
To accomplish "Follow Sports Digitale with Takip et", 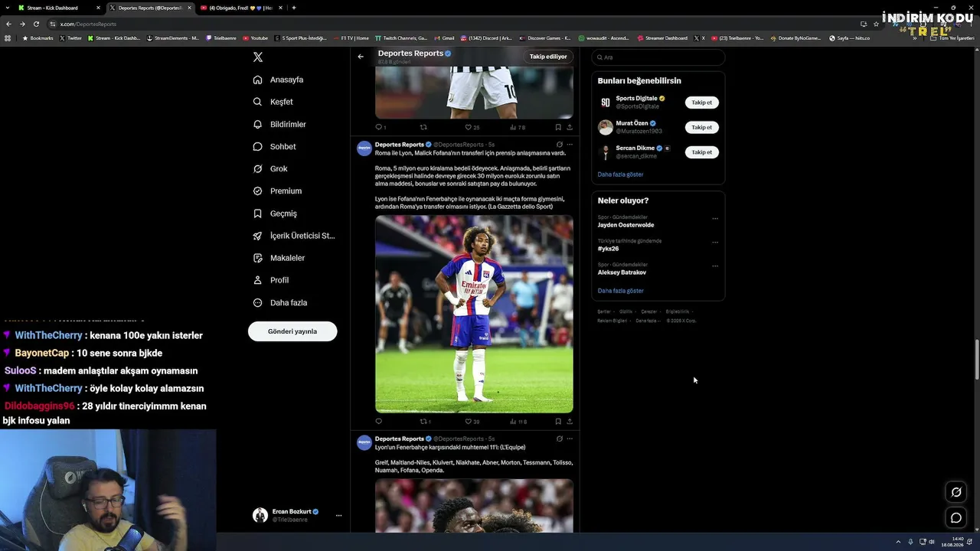I will 701,103.
